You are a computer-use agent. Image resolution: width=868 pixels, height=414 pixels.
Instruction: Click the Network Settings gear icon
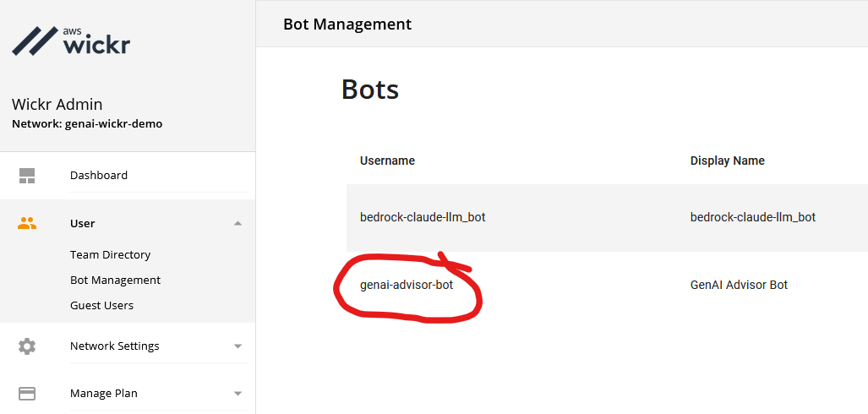coord(27,346)
